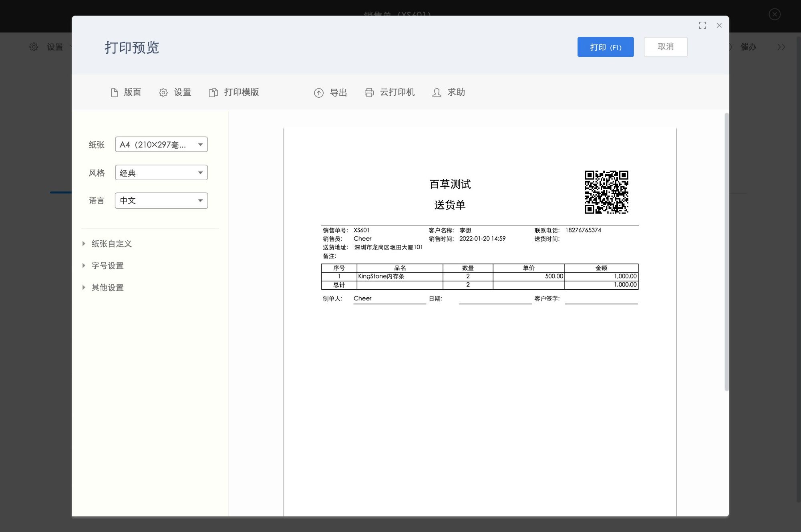Click the 打印模版 template icon

(213, 93)
